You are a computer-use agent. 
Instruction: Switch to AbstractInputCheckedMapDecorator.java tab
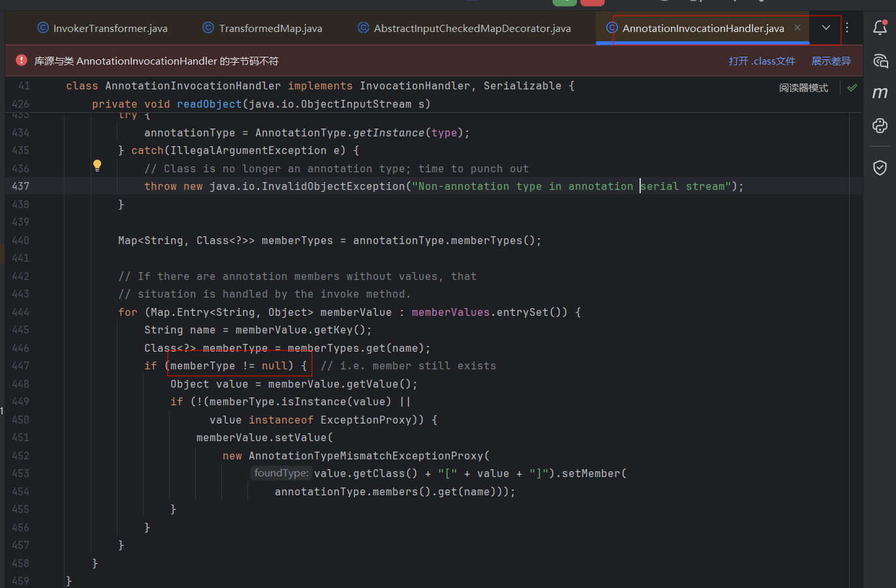pyautogui.click(x=464, y=28)
